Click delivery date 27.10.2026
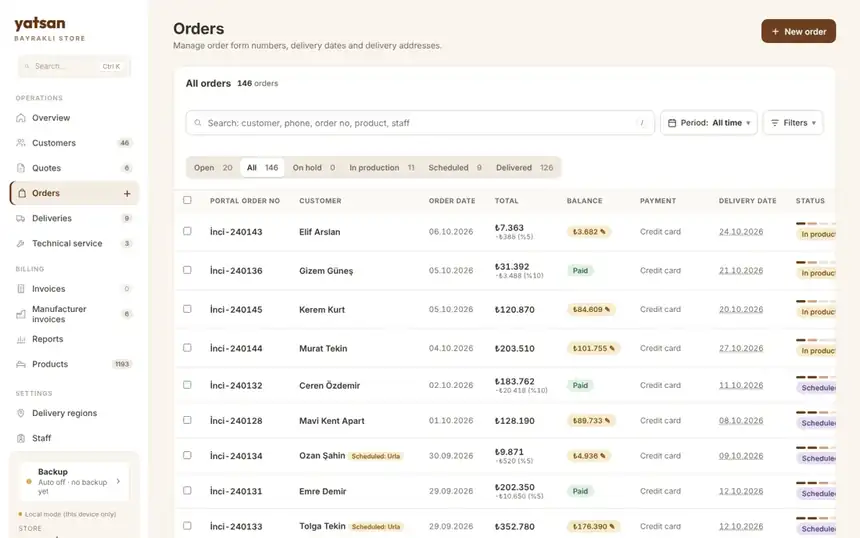Viewport: 860px width, 538px height. coord(740,348)
